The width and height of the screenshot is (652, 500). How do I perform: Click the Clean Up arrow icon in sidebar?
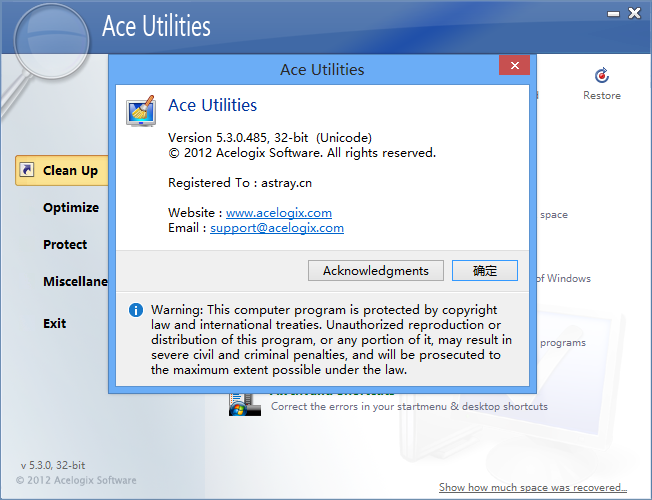(27, 170)
